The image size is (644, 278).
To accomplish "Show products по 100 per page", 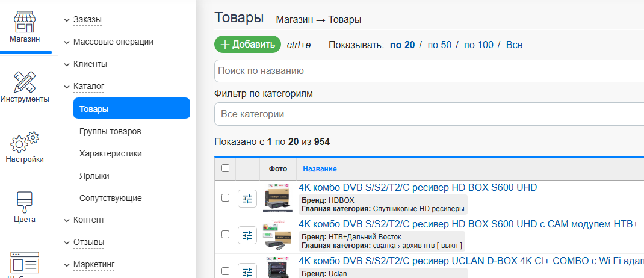I will 479,45.
